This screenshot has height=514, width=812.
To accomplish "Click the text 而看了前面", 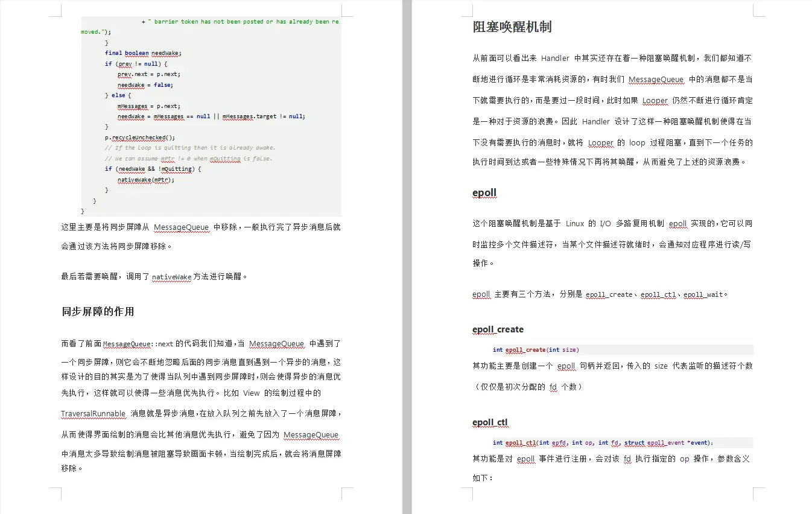I will [x=81, y=344].
